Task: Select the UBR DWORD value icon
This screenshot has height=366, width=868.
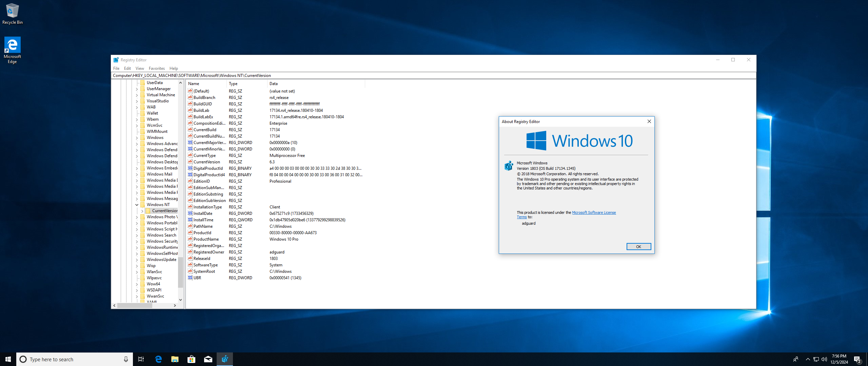Action: coord(190,278)
